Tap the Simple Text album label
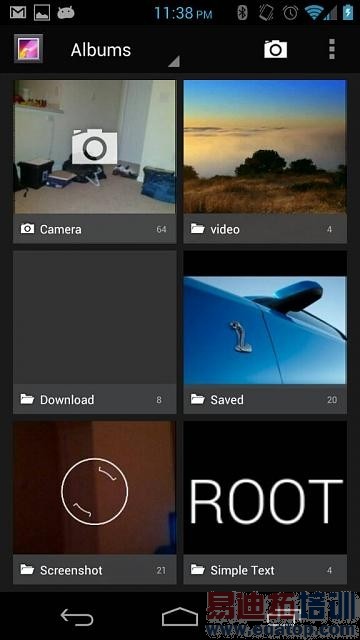Screen dimensions: 360x640 [x=242, y=570]
